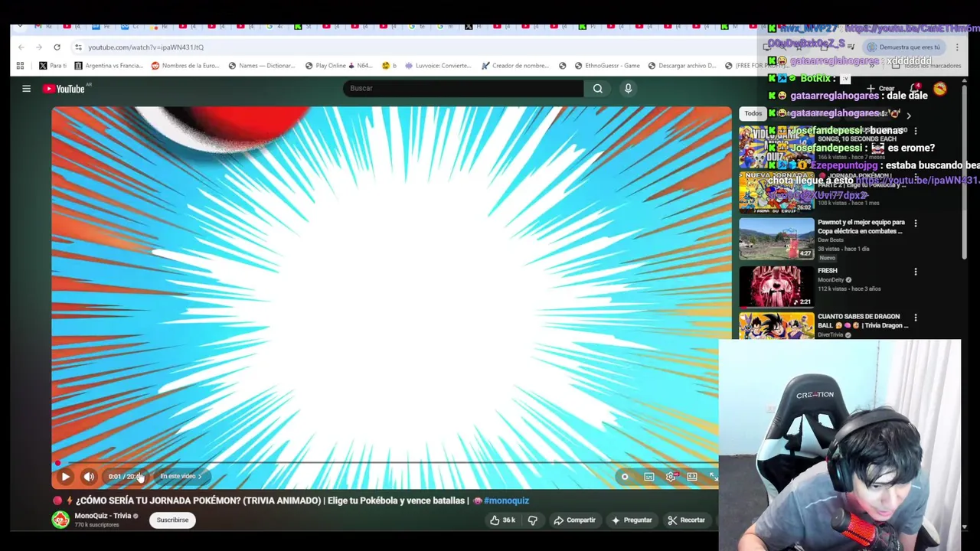This screenshot has height=551, width=980.
Task: Go back in browser history
Action: tap(21, 47)
